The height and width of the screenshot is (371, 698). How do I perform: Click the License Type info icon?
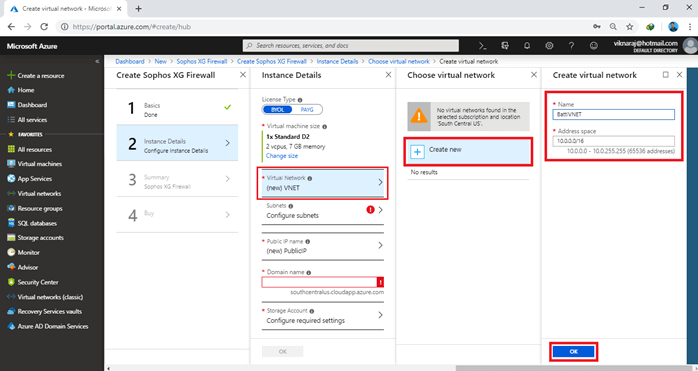[x=300, y=100]
